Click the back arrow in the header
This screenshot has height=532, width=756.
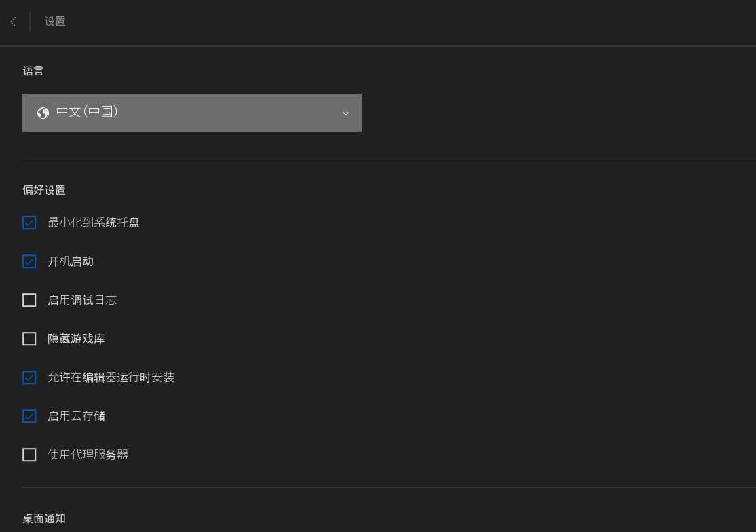13,22
